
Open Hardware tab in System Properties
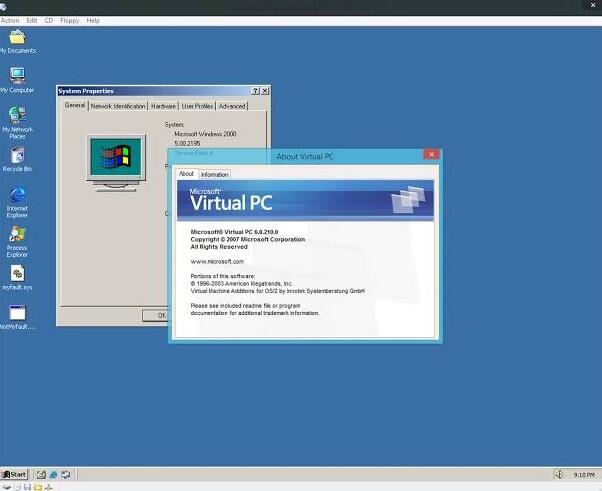click(x=163, y=106)
